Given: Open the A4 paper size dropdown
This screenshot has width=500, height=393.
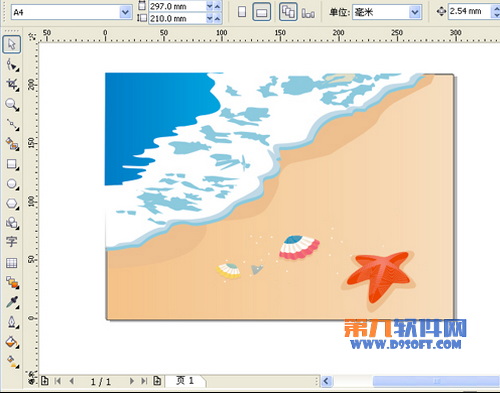Looking at the screenshot, I should point(125,13).
